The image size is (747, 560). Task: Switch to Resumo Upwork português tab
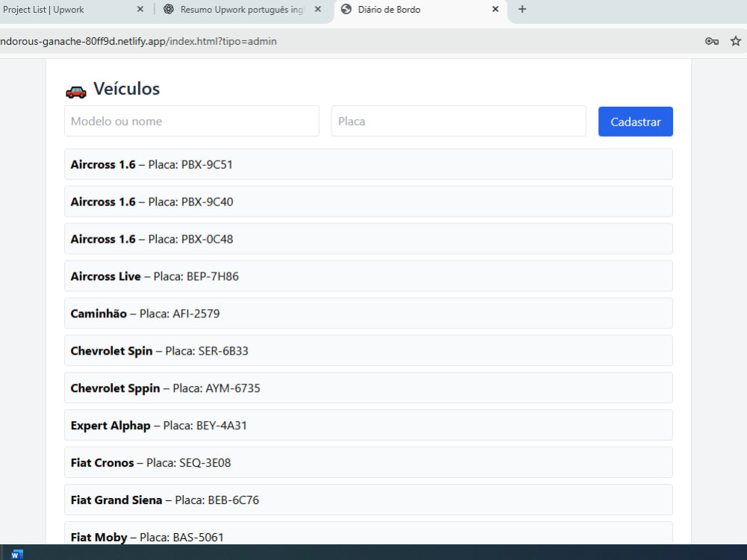(x=243, y=10)
